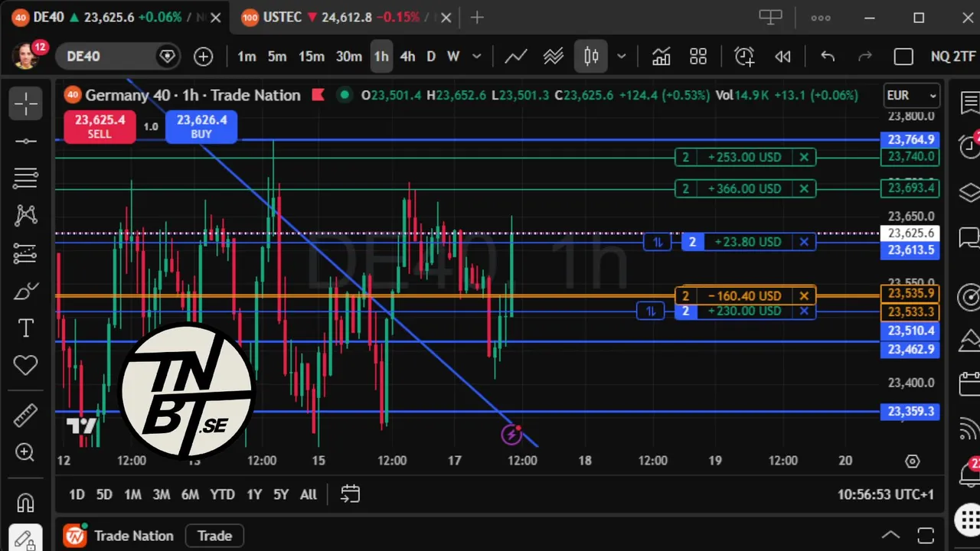The image size is (980, 551).
Task: Open the user profile avatar menu
Action: pos(26,56)
